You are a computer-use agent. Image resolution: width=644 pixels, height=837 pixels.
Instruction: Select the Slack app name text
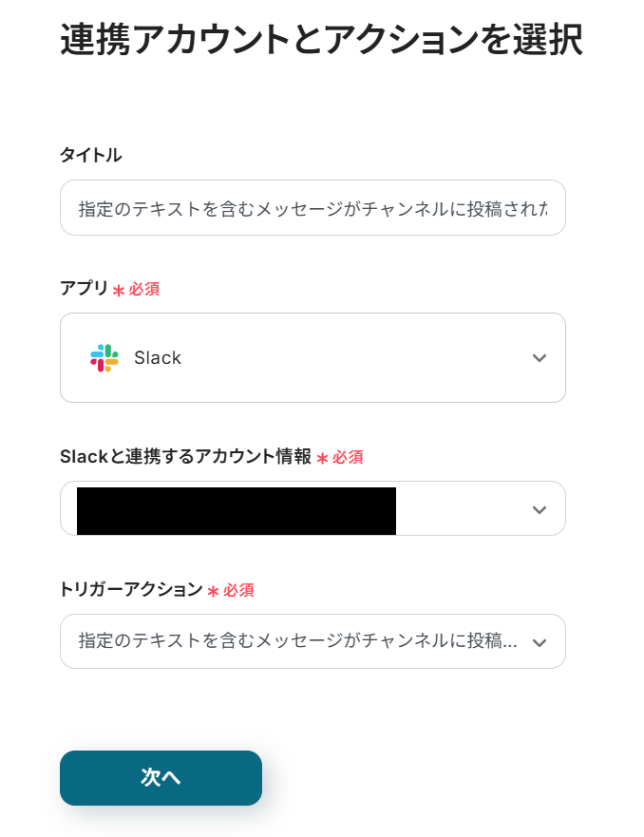(158, 358)
